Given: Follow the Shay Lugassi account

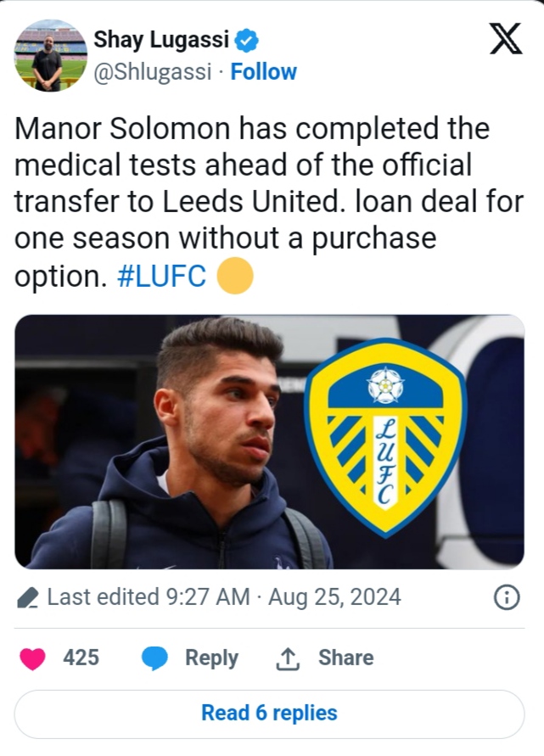Looking at the screenshot, I should (264, 72).
